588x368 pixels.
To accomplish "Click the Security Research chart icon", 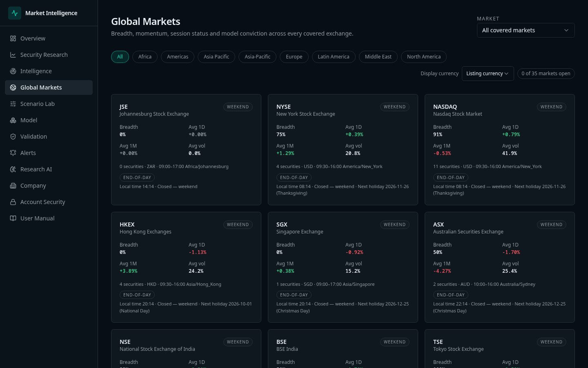I will tap(13, 55).
